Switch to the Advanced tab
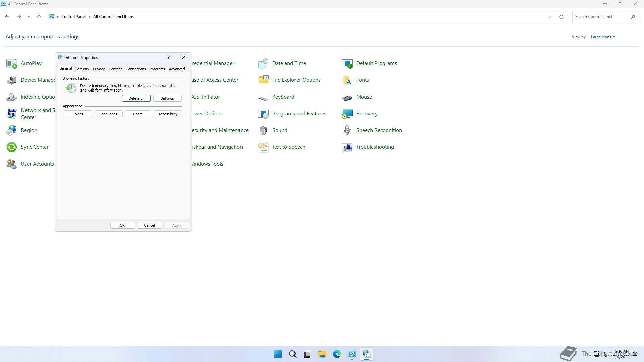The height and width of the screenshot is (362, 644). [x=177, y=69]
